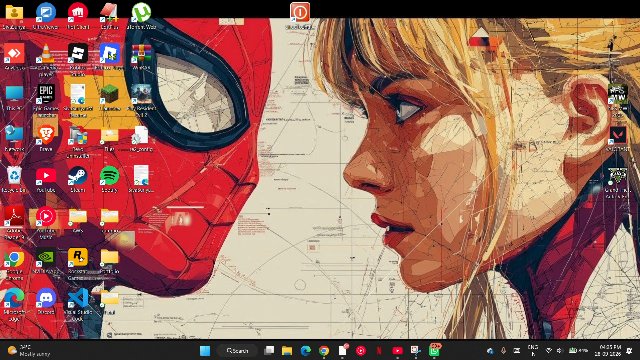Open Task View from the taskbar
The width and height of the screenshot is (640, 360).
269,351
